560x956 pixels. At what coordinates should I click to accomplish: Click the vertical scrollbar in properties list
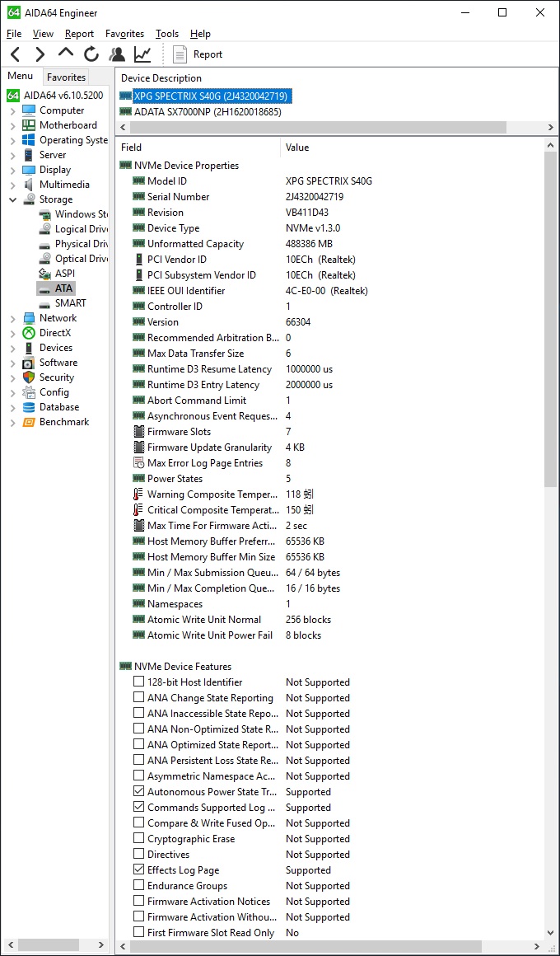coord(551,330)
